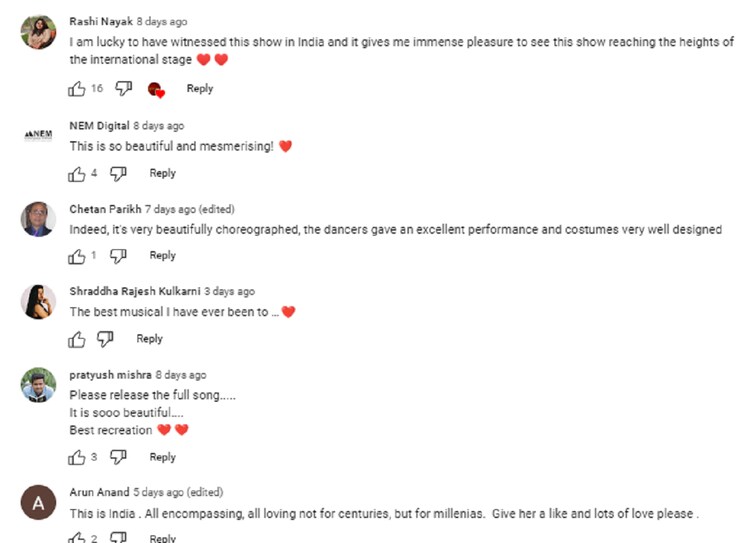
Task: Thumbs up Chetan Parikh's comment
Action: 77,256
